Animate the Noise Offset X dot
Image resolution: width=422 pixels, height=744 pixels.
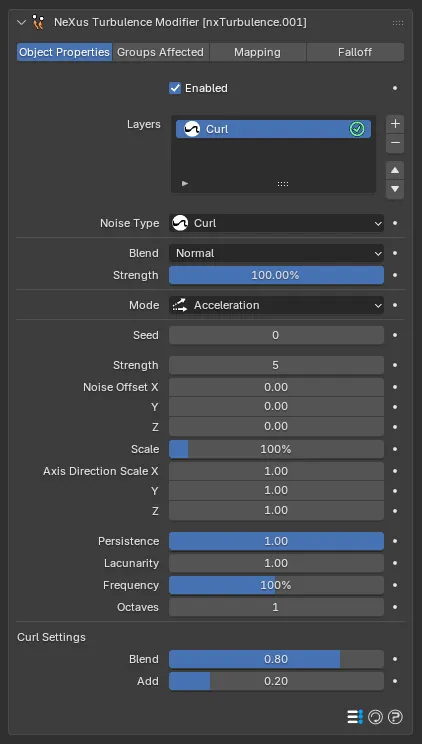tap(395, 387)
